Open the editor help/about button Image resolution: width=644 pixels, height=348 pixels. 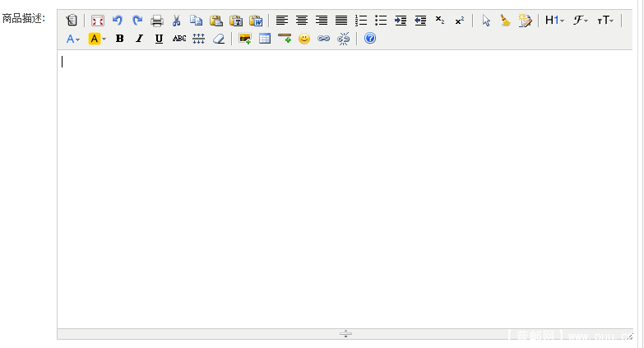tap(370, 39)
